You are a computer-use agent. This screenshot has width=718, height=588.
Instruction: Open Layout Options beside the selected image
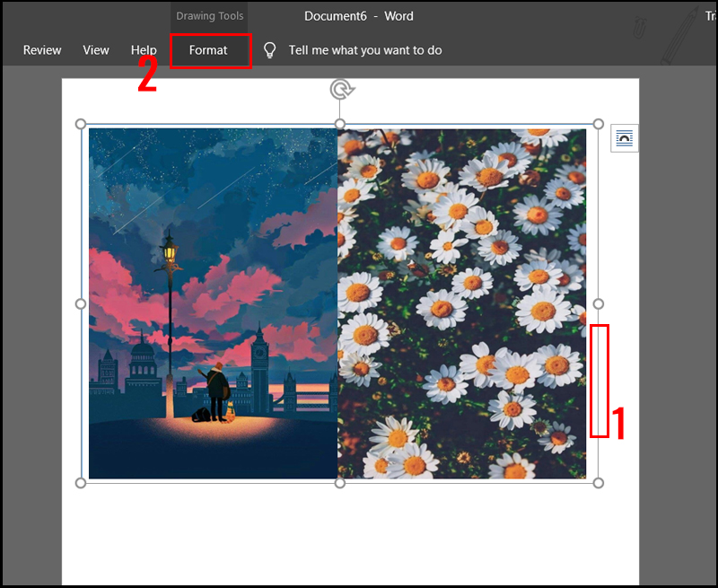pyautogui.click(x=624, y=138)
